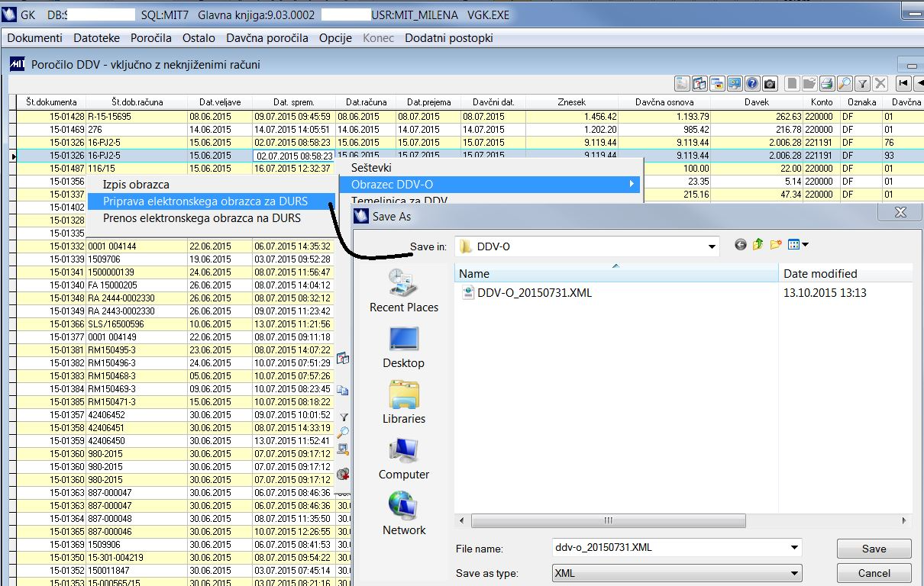924x586 pixels.
Task: Click the File name input field
Action: (x=669, y=548)
